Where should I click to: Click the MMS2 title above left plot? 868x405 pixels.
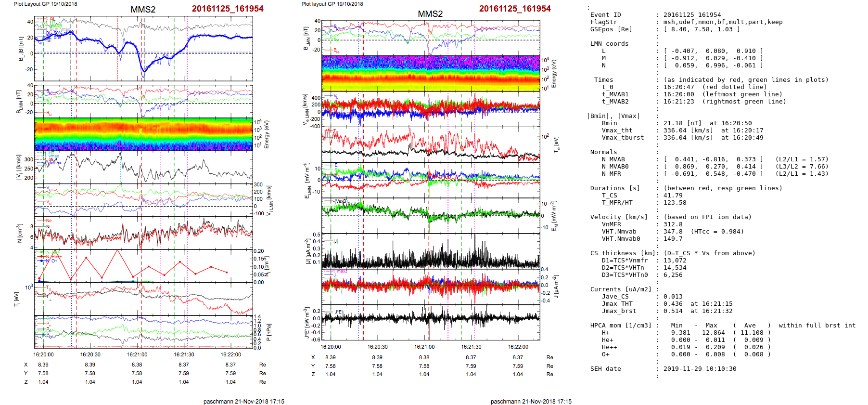coord(143,10)
